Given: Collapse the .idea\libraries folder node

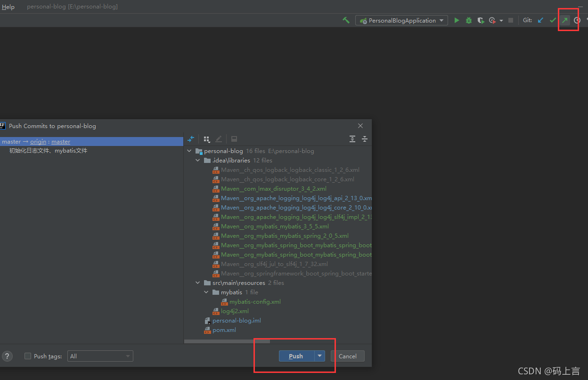Looking at the screenshot, I should pyautogui.click(x=198, y=161).
